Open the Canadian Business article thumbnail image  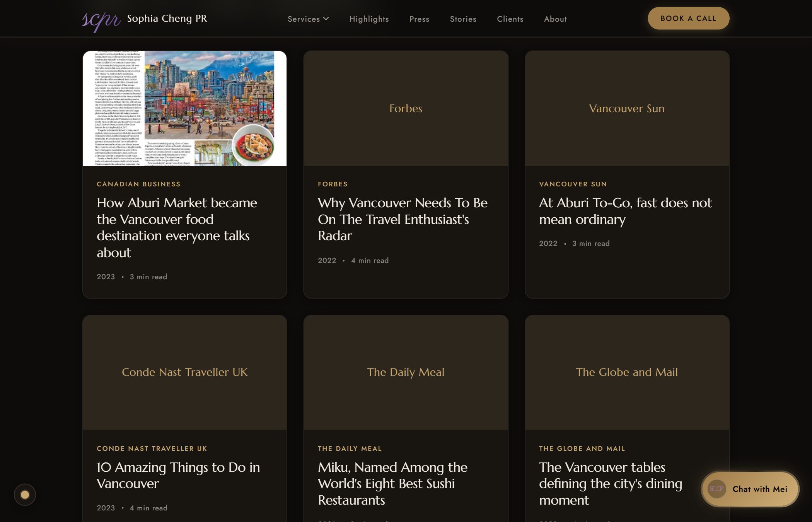point(184,108)
